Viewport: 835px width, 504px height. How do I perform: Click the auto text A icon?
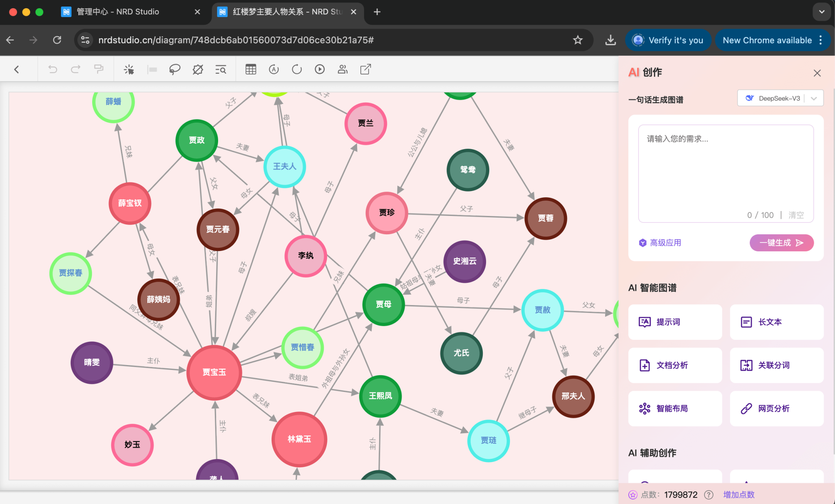pos(274,70)
